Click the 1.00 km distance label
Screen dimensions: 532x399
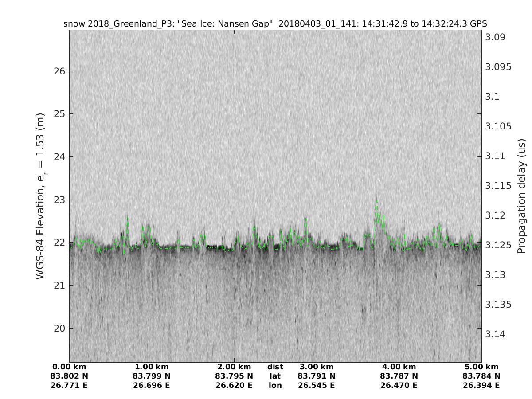coord(152,367)
